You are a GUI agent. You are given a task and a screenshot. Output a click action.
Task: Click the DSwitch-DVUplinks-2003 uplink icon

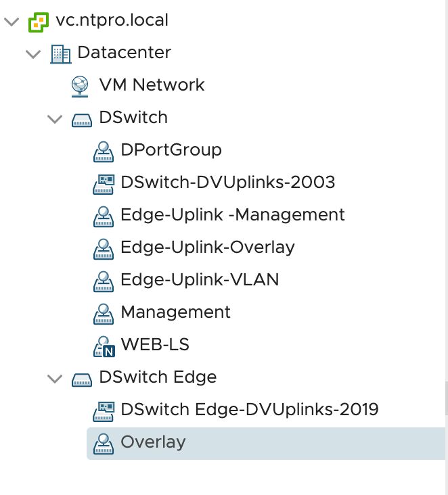coord(104,185)
